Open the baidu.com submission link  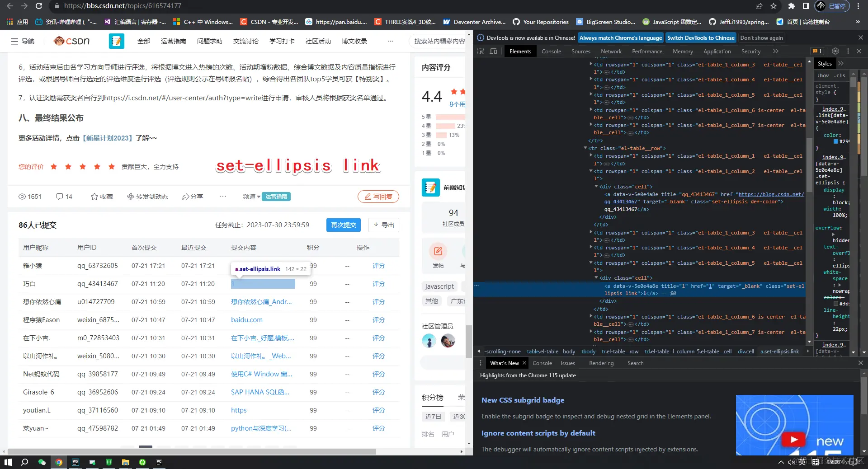coord(246,319)
